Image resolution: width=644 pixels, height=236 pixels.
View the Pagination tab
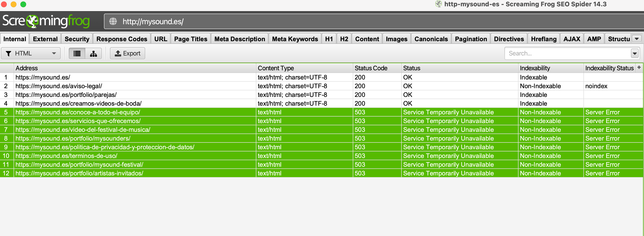(x=471, y=39)
